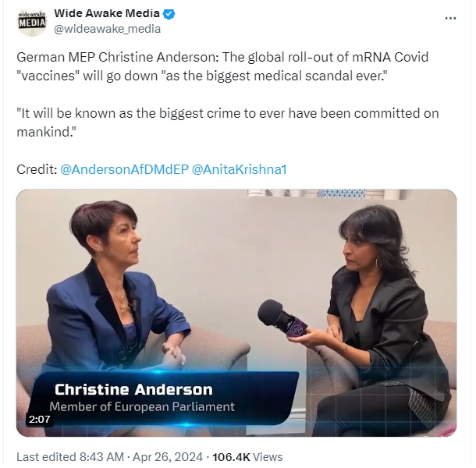Open the three-dot more options menu
The width and height of the screenshot is (476, 468).
click(x=450, y=19)
